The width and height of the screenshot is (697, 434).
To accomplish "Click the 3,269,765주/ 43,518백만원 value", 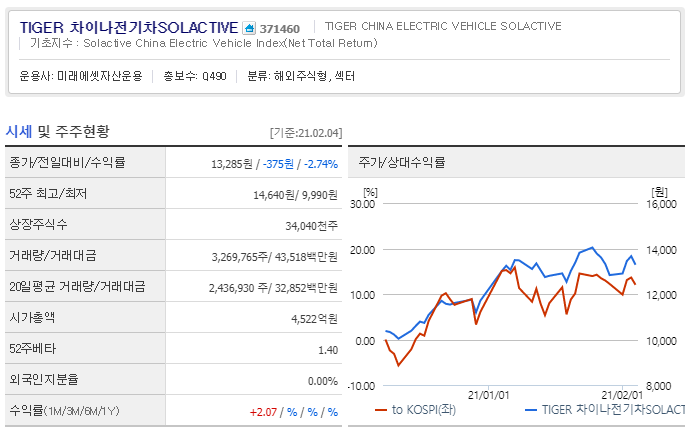I will tap(274, 257).
